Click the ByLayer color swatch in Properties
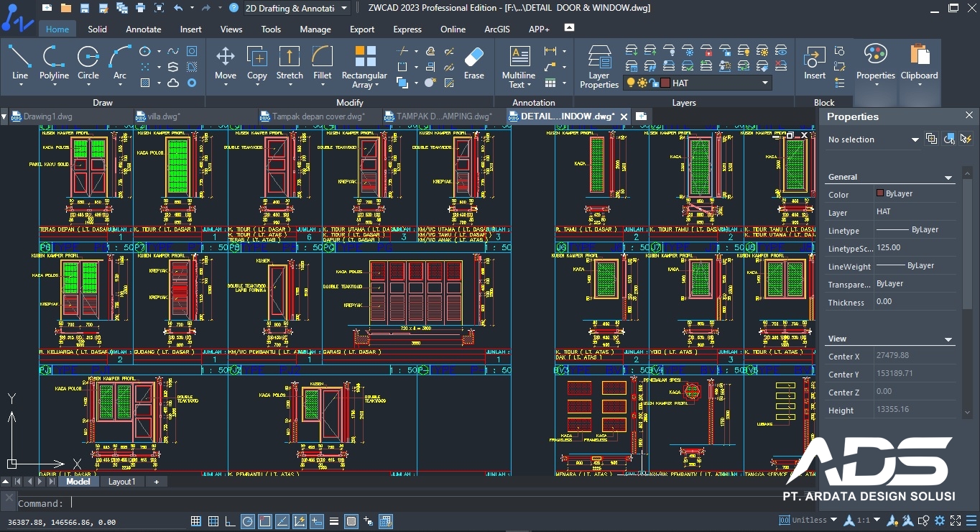Screen dimensions: 980x532 880,193
